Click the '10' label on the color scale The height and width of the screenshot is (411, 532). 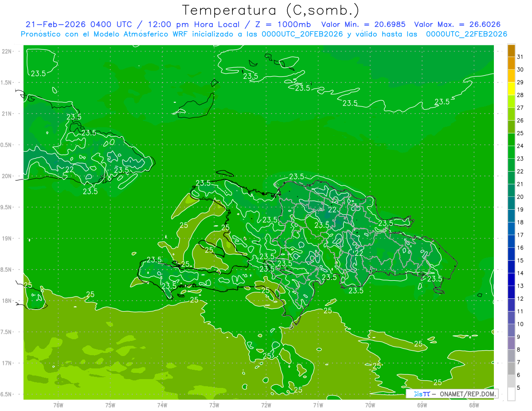[520, 324]
